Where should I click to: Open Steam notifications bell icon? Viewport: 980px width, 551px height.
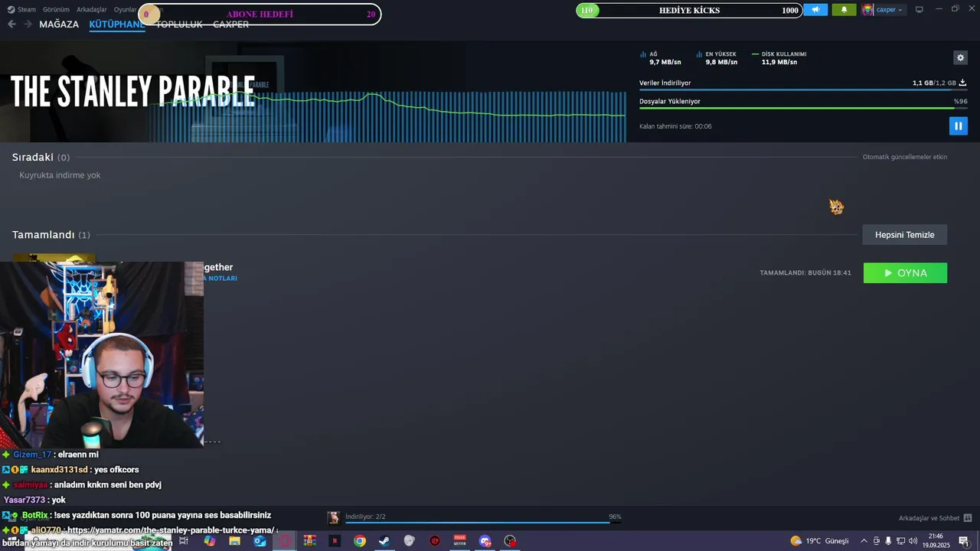click(844, 10)
